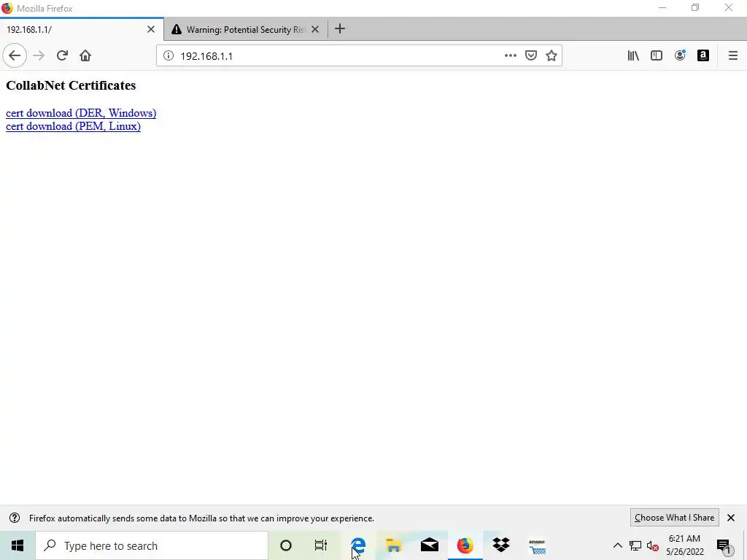Click the Type here to search box
Viewport: 747px width, 560px height.
152,545
